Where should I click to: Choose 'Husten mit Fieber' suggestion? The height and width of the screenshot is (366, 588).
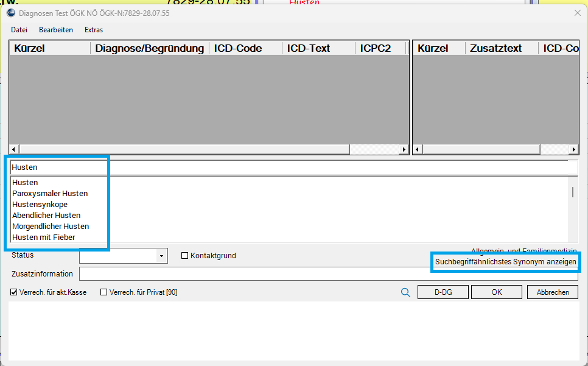[x=44, y=238]
